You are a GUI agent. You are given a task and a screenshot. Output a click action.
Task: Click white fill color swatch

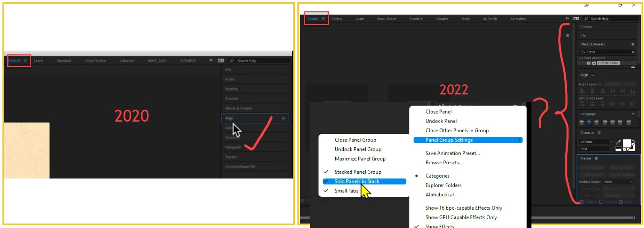point(627,143)
